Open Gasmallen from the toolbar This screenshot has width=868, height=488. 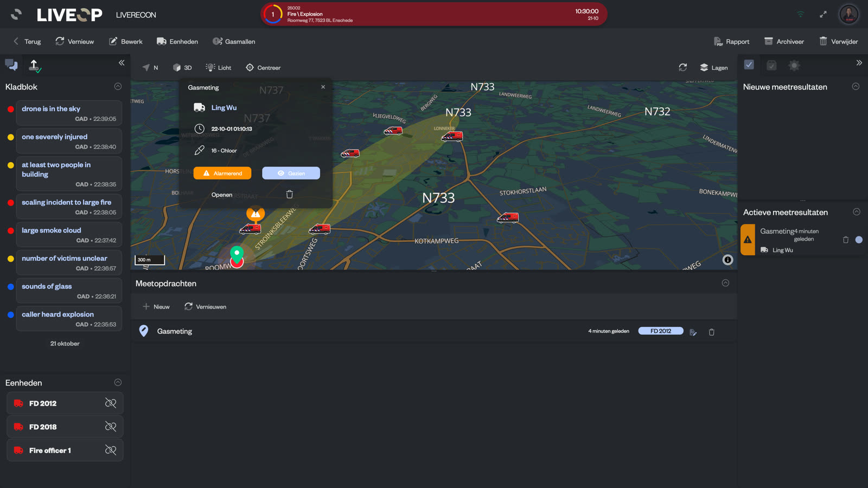(234, 42)
